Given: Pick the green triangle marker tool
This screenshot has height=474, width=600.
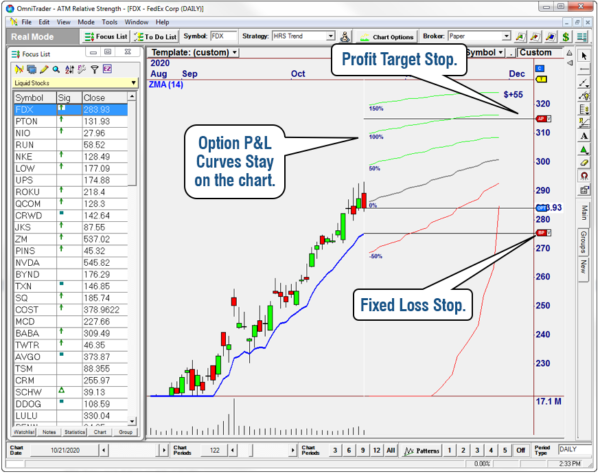Looking at the screenshot, I should [584, 149].
